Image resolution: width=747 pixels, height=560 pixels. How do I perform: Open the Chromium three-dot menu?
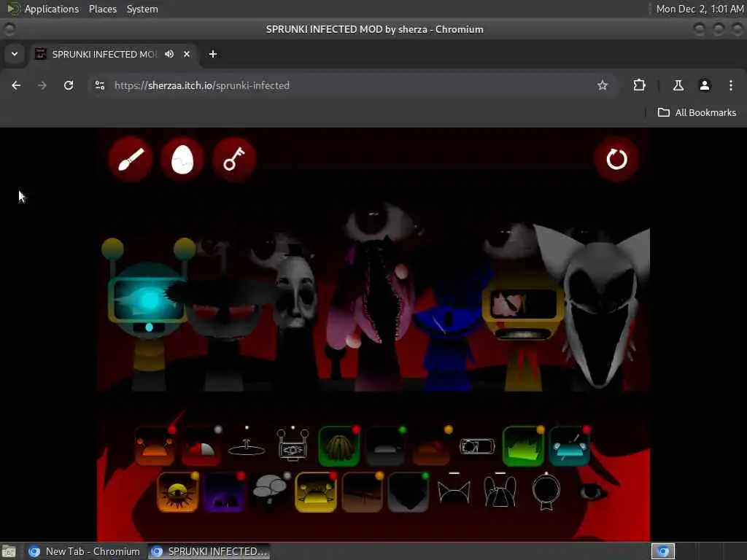tap(731, 85)
